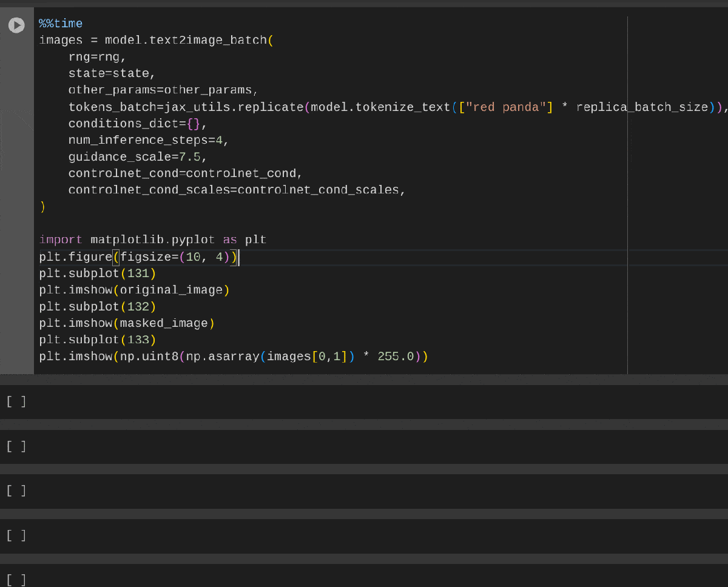Click the 'images = model.text2image_batch(' line
Image resolution: width=728 pixels, height=587 pixels.
(157, 40)
